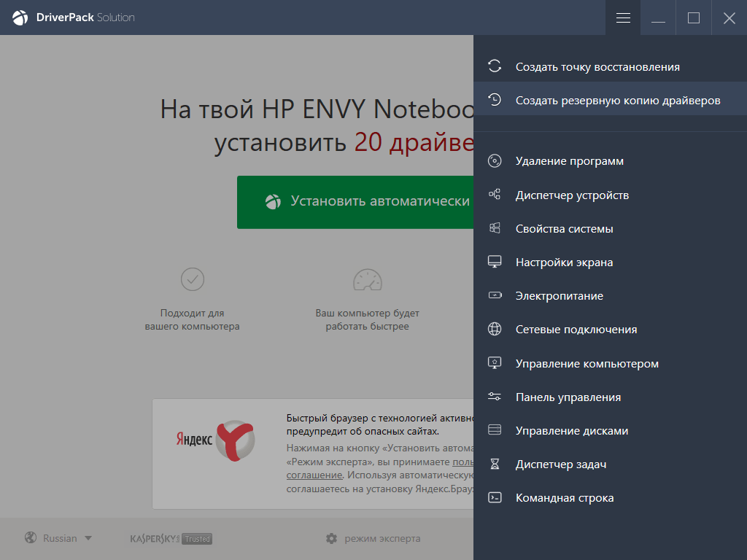
Task: Open Электропитание menu entry
Action: click(x=611, y=296)
